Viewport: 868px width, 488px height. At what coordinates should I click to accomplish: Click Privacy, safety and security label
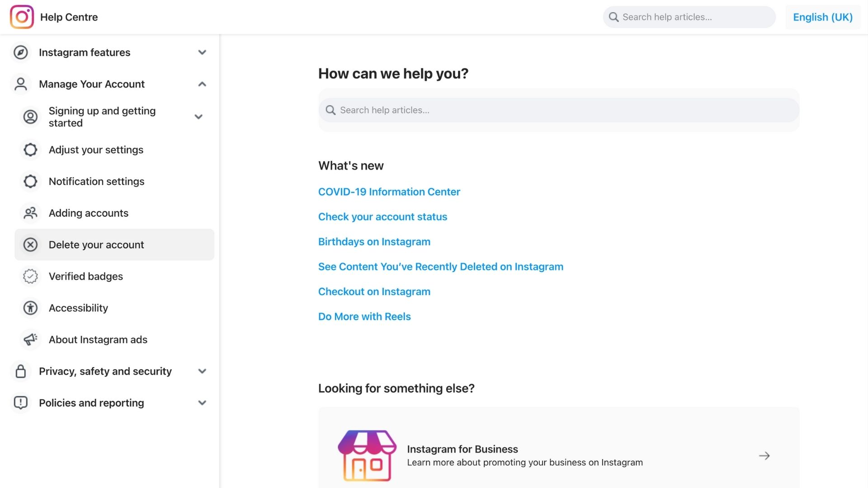[x=105, y=371]
